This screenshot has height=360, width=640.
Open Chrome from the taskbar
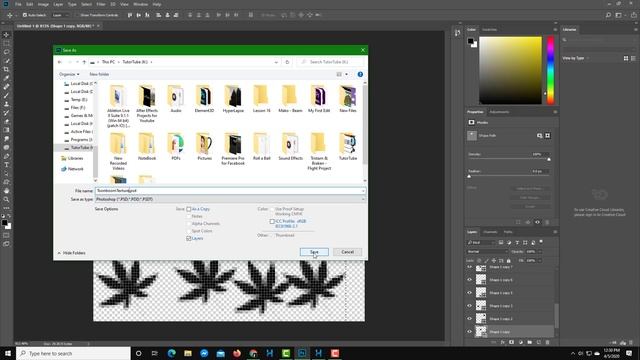(253, 353)
